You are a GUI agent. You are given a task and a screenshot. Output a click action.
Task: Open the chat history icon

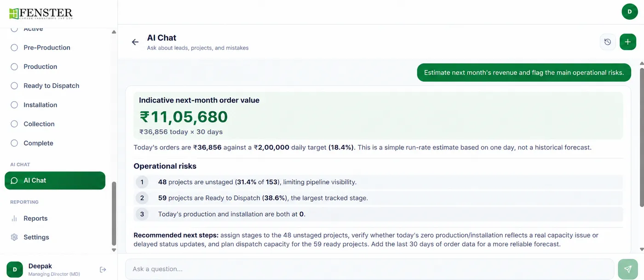pyautogui.click(x=608, y=42)
